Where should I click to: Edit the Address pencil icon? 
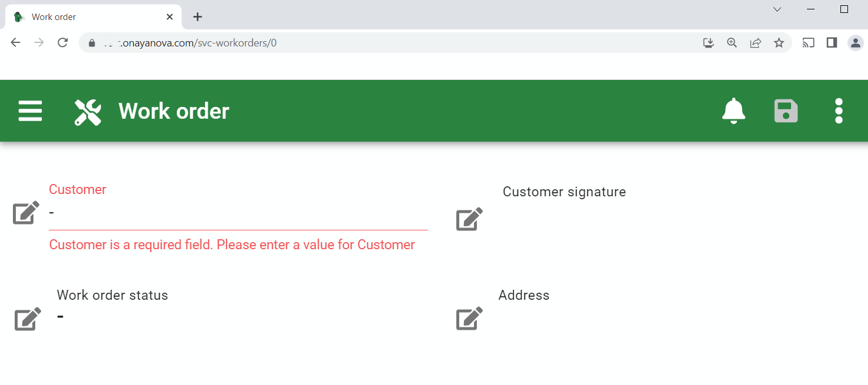(470, 318)
